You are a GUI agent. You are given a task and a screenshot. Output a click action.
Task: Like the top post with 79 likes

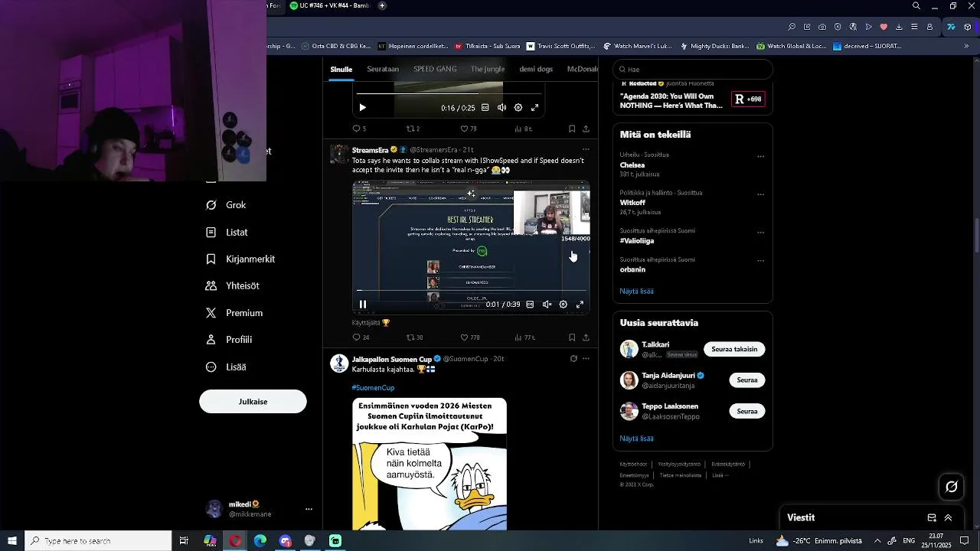pos(469,129)
